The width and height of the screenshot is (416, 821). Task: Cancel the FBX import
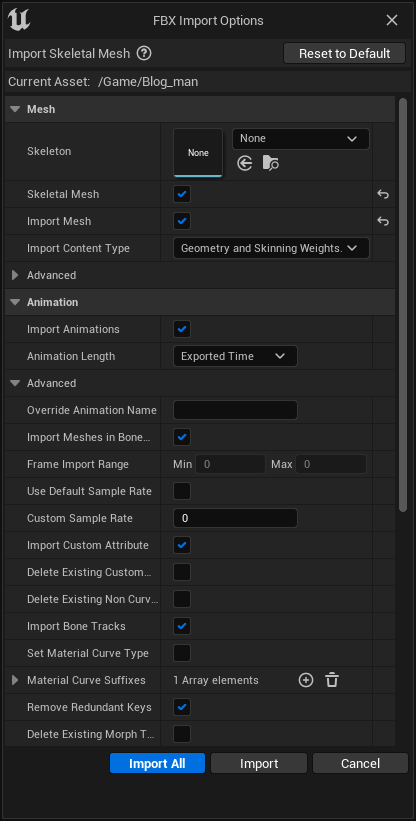pos(361,763)
